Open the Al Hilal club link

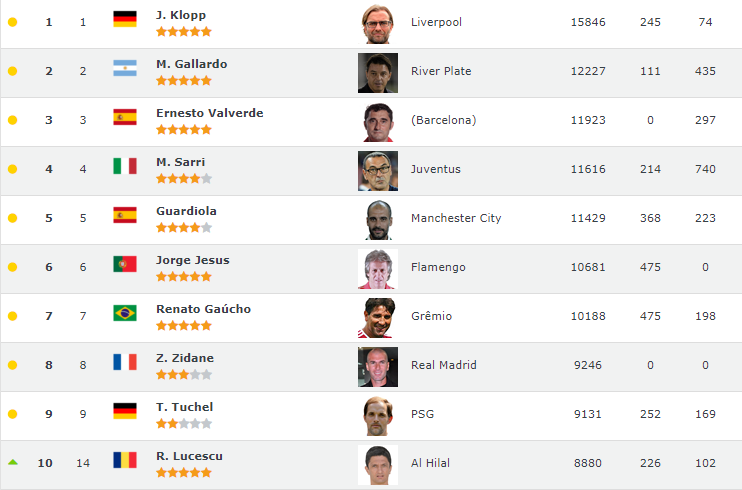coord(431,463)
